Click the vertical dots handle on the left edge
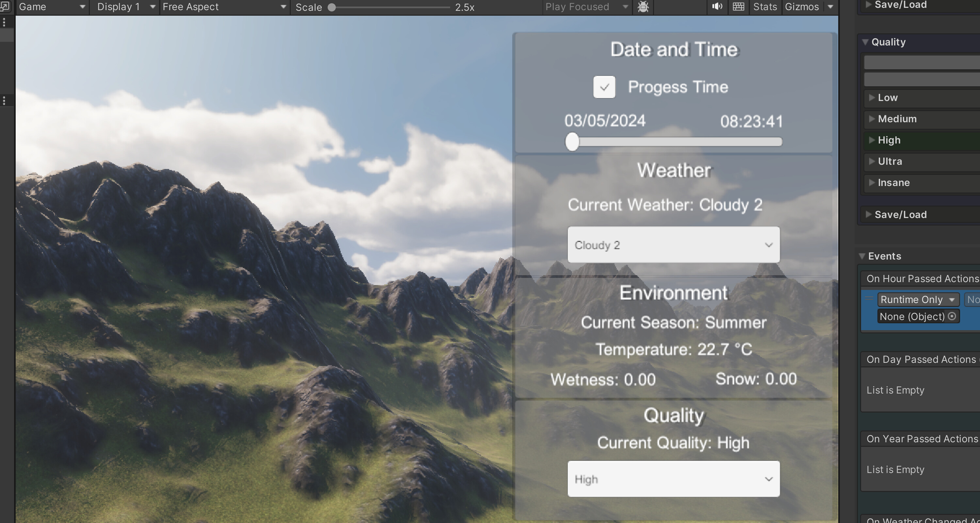The image size is (980, 523). (4, 100)
